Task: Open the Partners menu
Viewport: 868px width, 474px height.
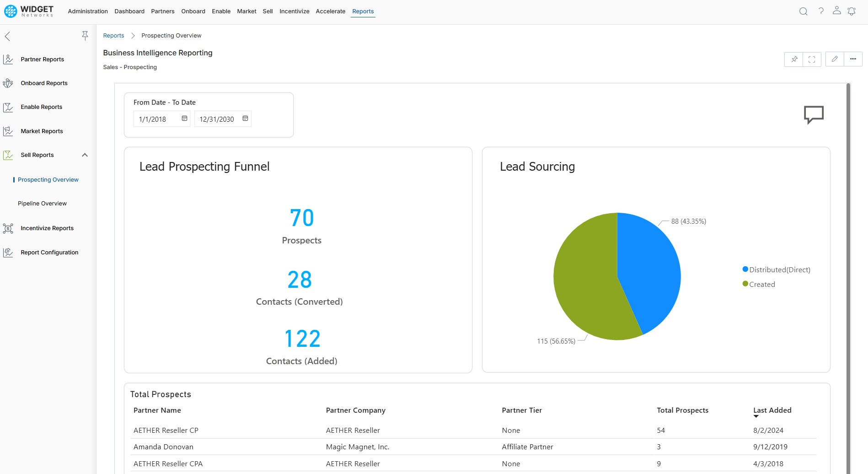Action: click(x=162, y=11)
